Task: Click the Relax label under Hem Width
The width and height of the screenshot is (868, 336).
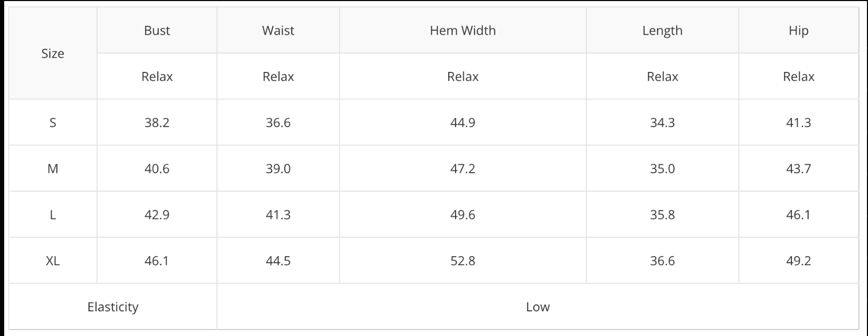Action: [462, 77]
